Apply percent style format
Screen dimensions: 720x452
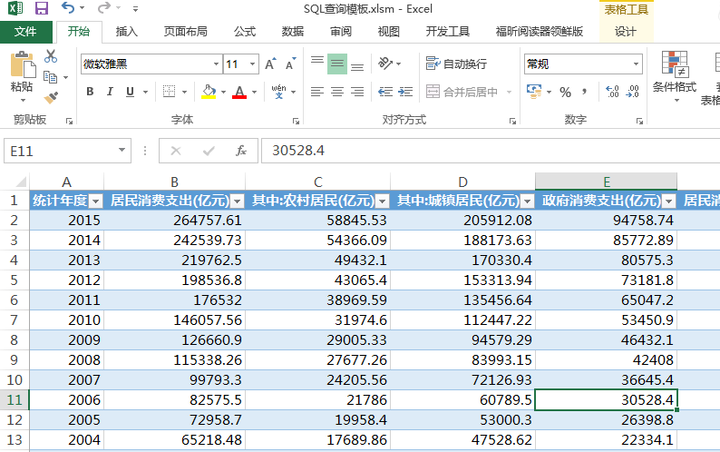click(565, 92)
